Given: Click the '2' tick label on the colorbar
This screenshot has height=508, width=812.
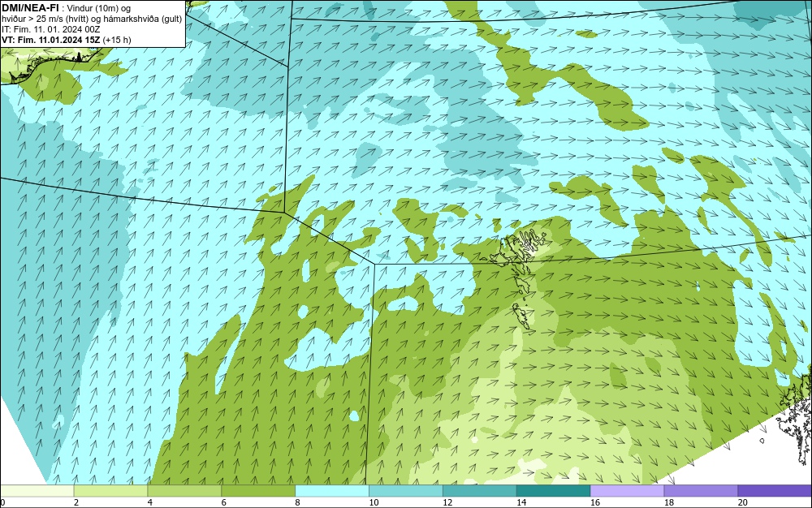Looking at the screenshot, I should point(76,502).
